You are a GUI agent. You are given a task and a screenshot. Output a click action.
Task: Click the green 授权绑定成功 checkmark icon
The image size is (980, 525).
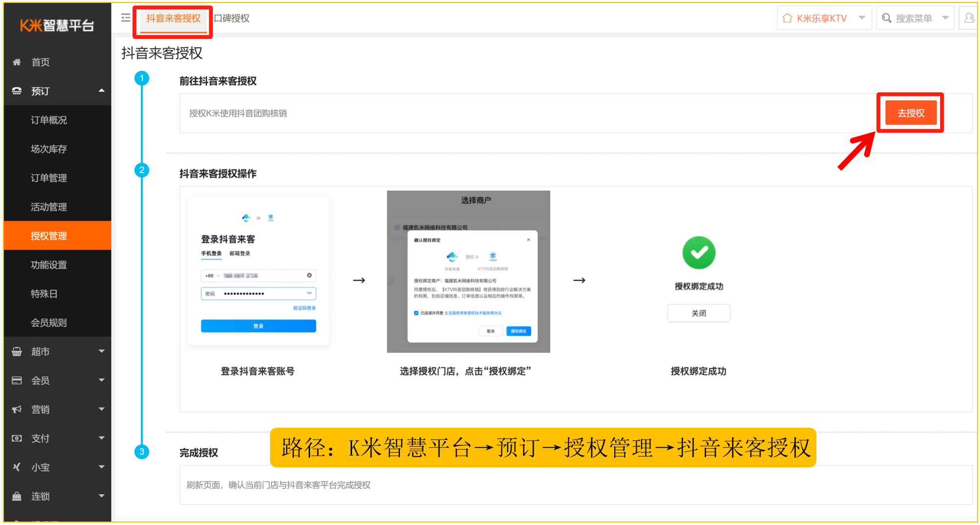(x=699, y=252)
